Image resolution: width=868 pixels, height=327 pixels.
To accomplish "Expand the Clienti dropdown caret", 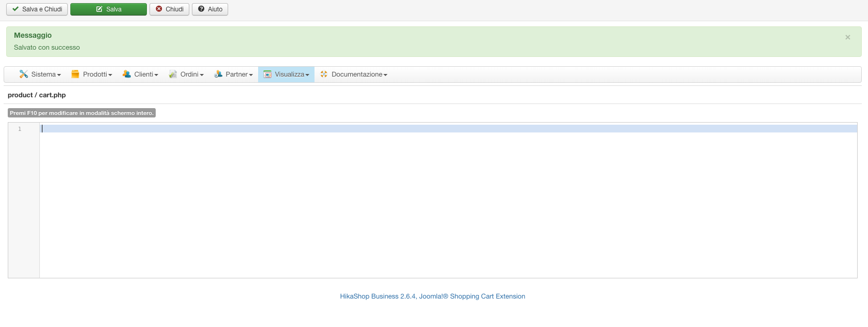I will [156, 75].
